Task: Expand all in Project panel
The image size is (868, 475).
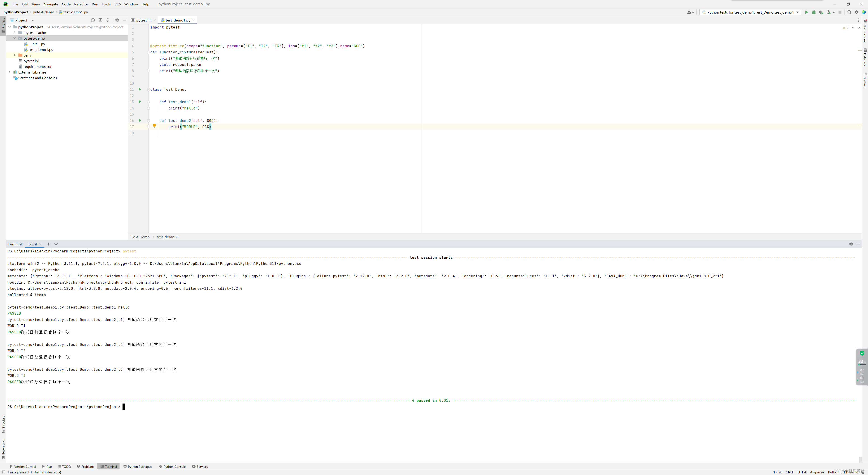Action: tap(100, 20)
